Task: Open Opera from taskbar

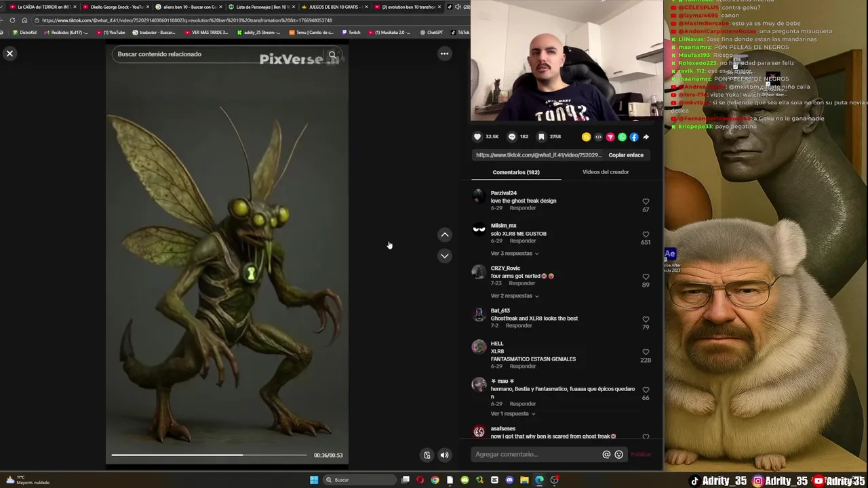Action: click(420, 480)
